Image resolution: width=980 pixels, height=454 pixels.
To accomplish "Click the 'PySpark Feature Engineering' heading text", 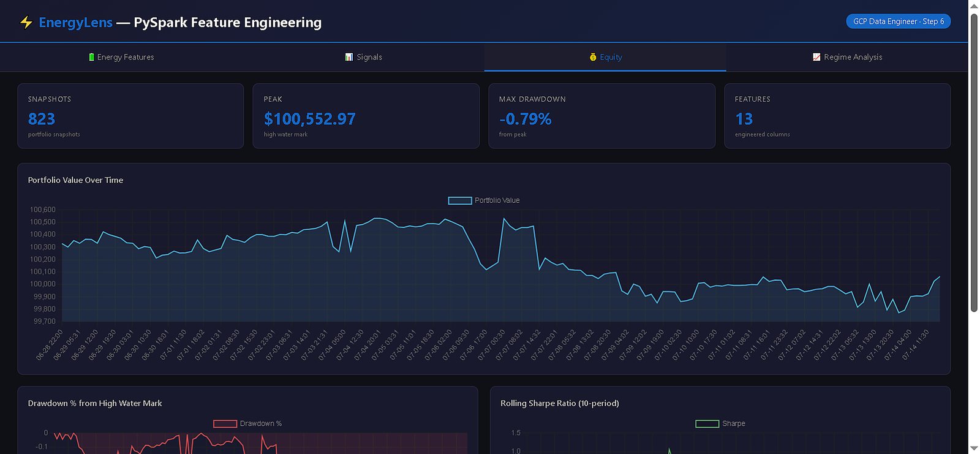I will (x=227, y=23).
